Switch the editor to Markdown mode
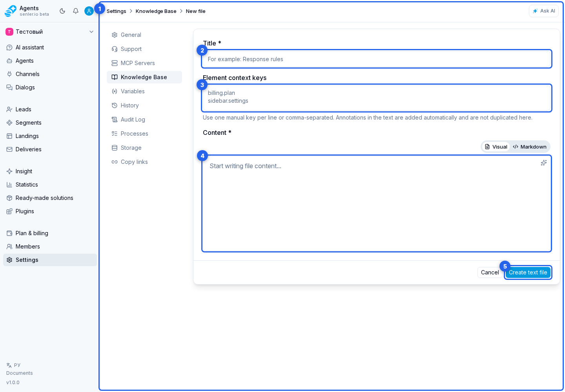565x392 pixels. click(530, 147)
